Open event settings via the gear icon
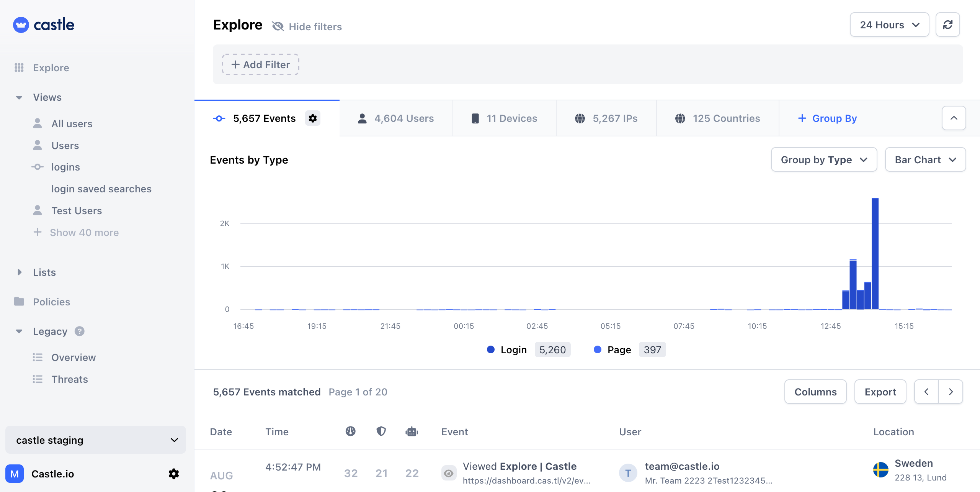The height and width of the screenshot is (492, 980). coord(313,118)
